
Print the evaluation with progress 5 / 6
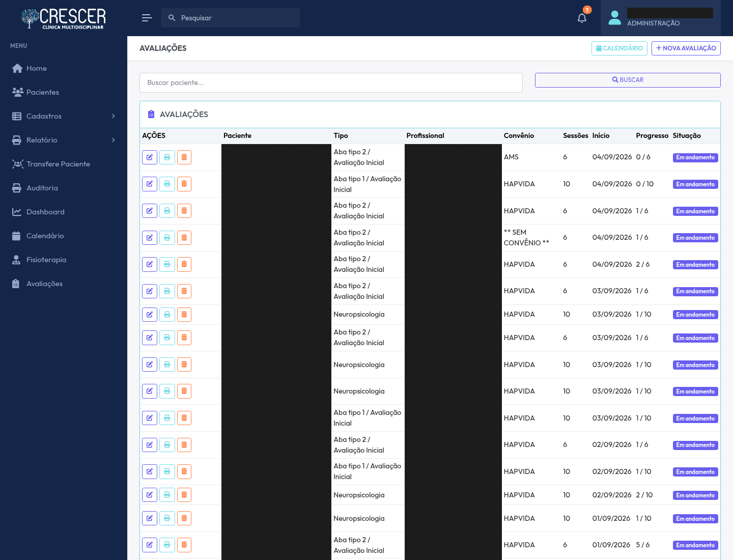click(167, 545)
